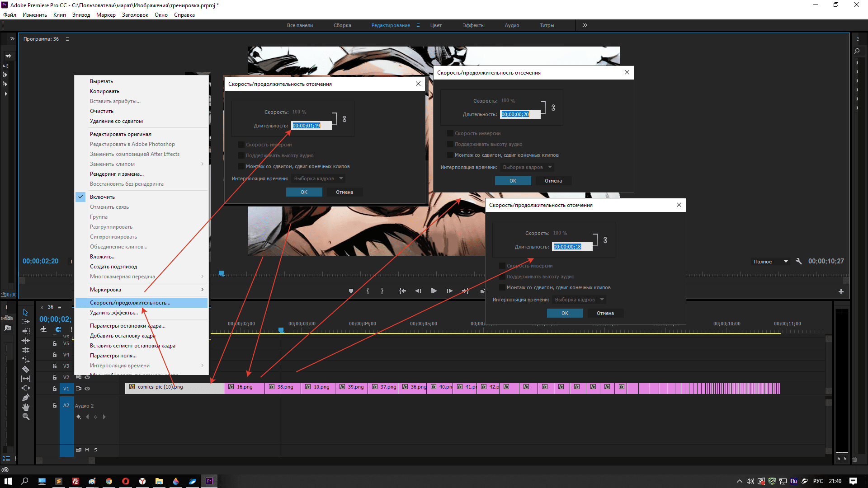Open the Полное playback resolution dropdown

point(771,262)
